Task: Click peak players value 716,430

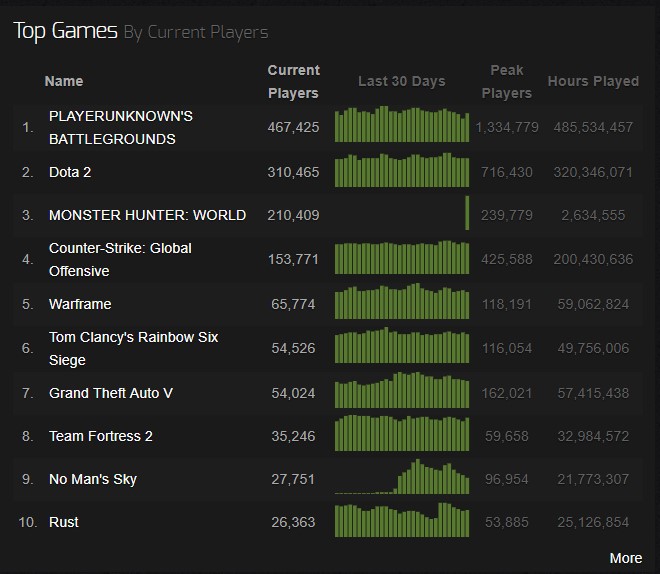Action: 507,172
